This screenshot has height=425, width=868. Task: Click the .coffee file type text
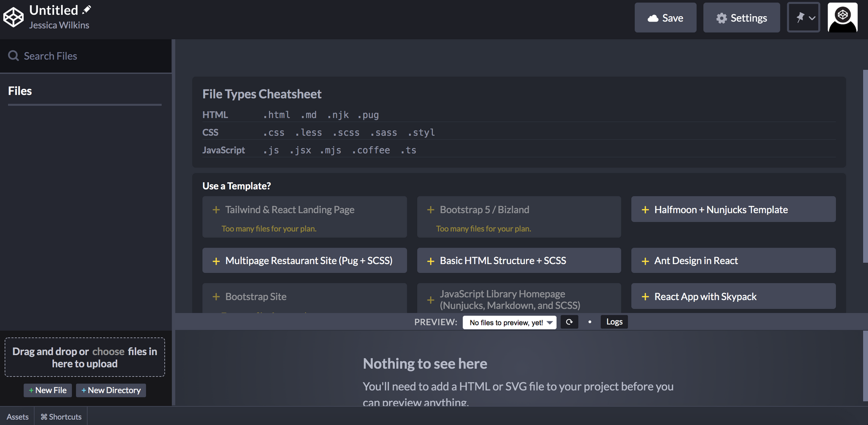tap(371, 150)
